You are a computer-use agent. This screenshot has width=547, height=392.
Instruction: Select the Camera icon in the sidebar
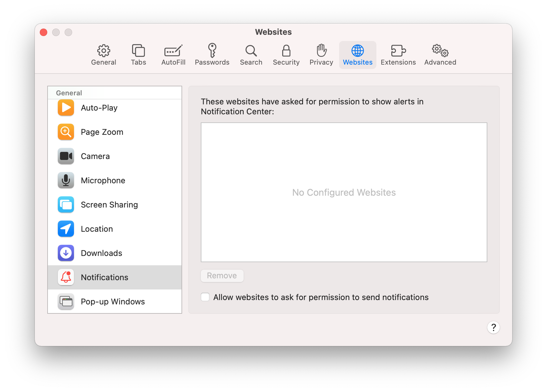click(66, 156)
